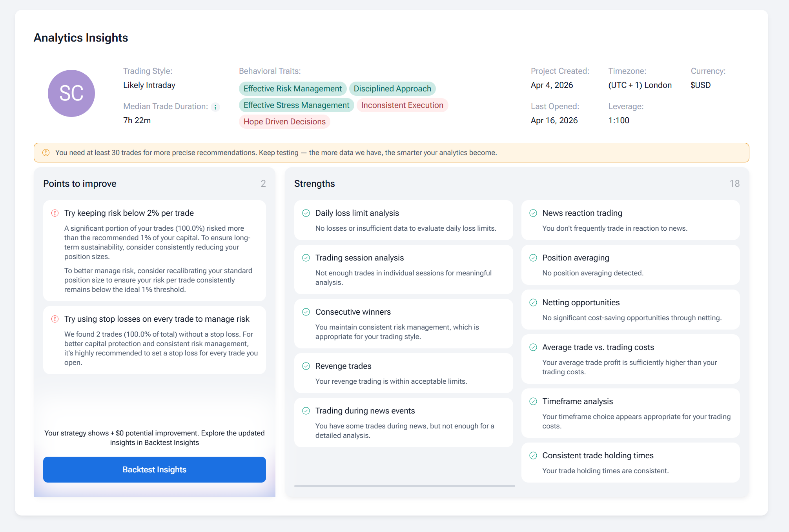The height and width of the screenshot is (532, 789).
Task: Click checkmark icon for Netting opportunities
Action: pyautogui.click(x=533, y=302)
